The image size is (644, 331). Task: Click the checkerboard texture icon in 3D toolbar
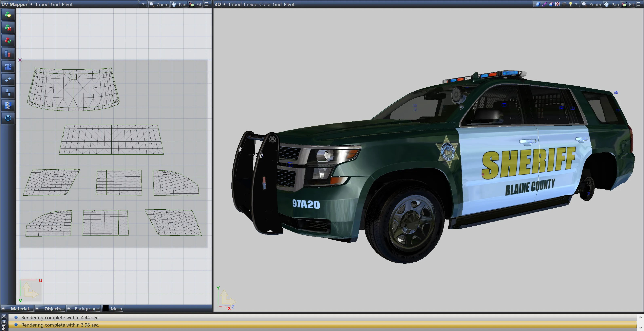pos(557,4)
